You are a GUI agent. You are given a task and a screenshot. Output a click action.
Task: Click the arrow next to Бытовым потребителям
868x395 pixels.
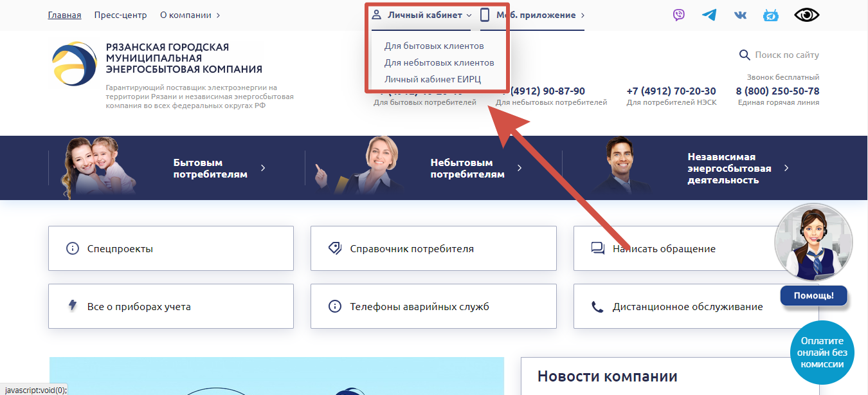tap(263, 168)
